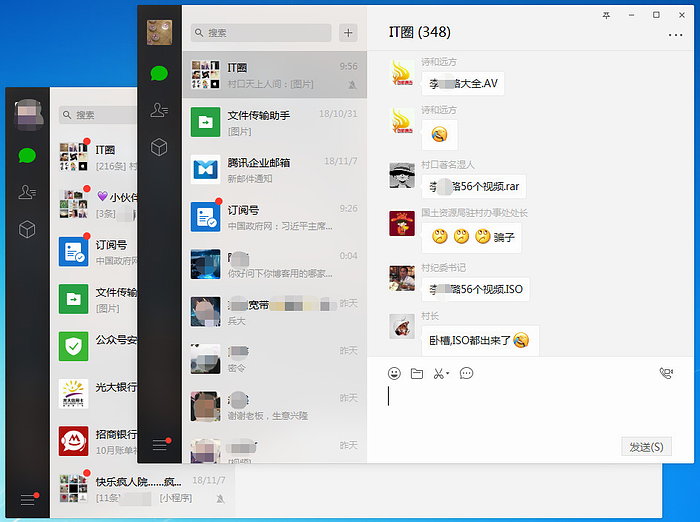Toggle the pin-window-on-top icon
This screenshot has width=700, height=522.
(x=606, y=15)
